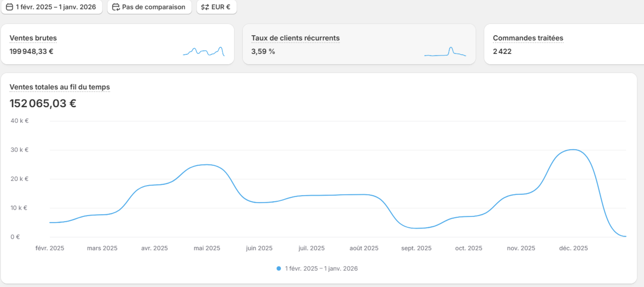Open the date range 1 févr. 2025 selector
The width and height of the screenshot is (644, 287).
[56, 7]
